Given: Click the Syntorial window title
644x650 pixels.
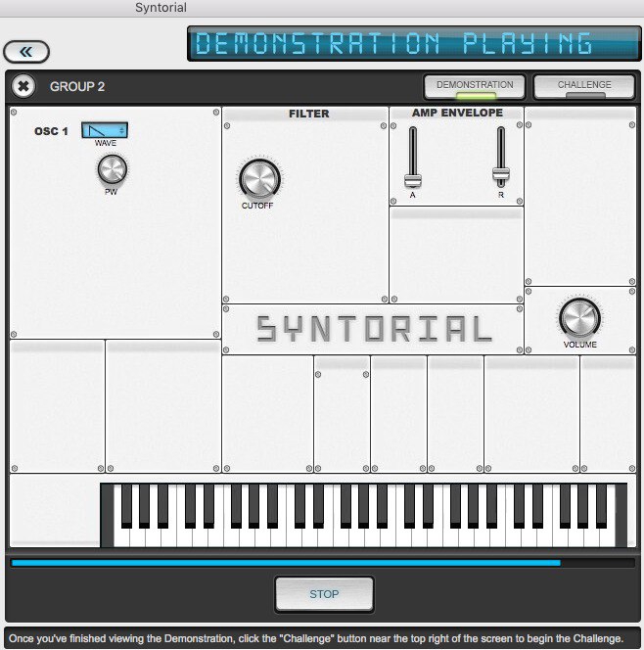Looking at the screenshot, I should [161, 8].
